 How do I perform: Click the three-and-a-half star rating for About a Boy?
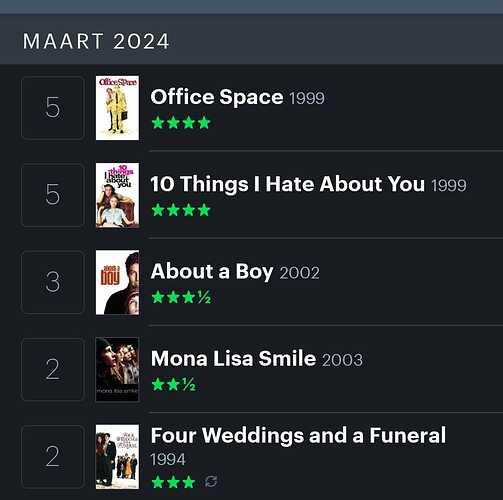(181, 297)
